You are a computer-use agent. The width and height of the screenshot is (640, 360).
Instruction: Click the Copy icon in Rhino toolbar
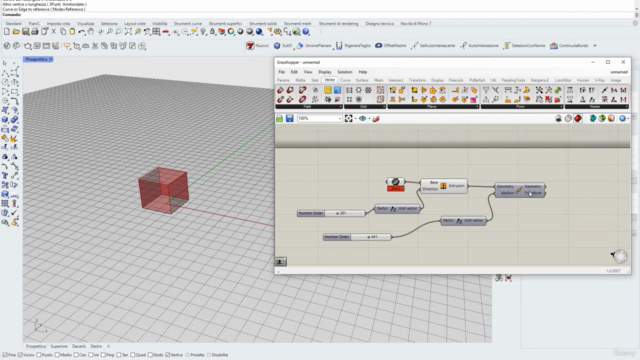(x=63, y=32)
